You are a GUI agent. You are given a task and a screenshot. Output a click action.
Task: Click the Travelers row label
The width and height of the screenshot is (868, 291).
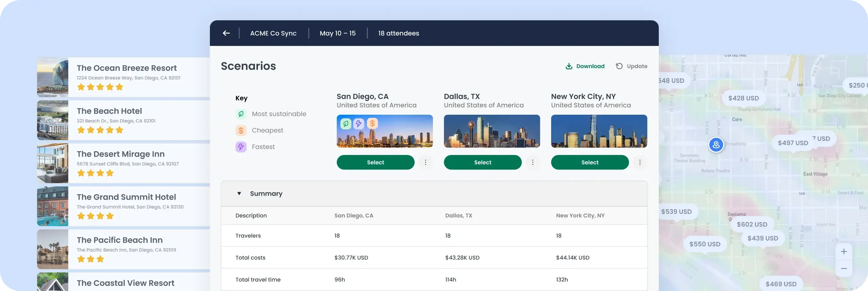pyautogui.click(x=248, y=236)
